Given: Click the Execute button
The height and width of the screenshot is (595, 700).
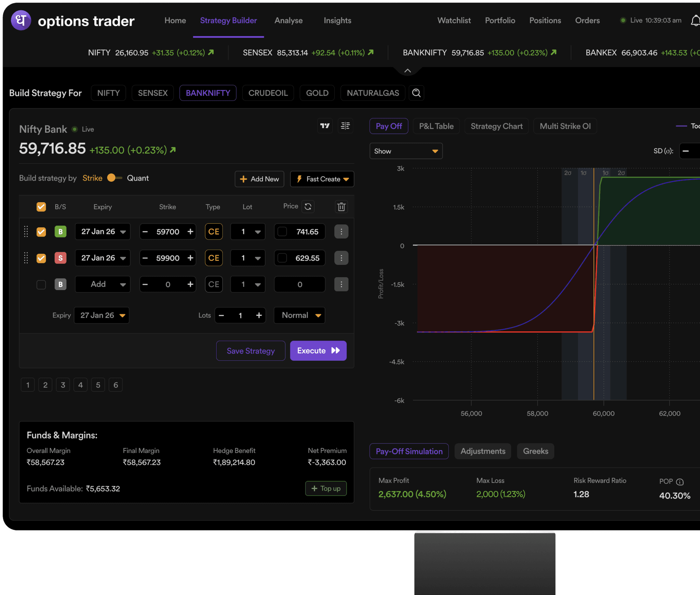Looking at the screenshot, I should 318,351.
